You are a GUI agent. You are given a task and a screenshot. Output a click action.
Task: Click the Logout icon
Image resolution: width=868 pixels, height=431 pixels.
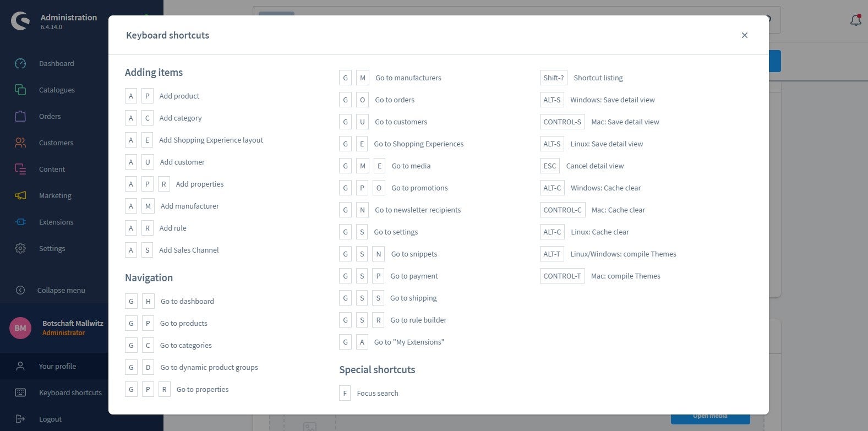20,419
